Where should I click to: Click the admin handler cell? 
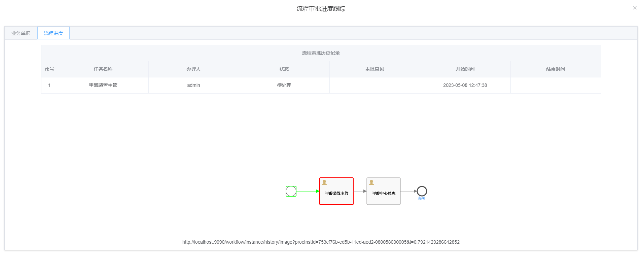(x=193, y=85)
